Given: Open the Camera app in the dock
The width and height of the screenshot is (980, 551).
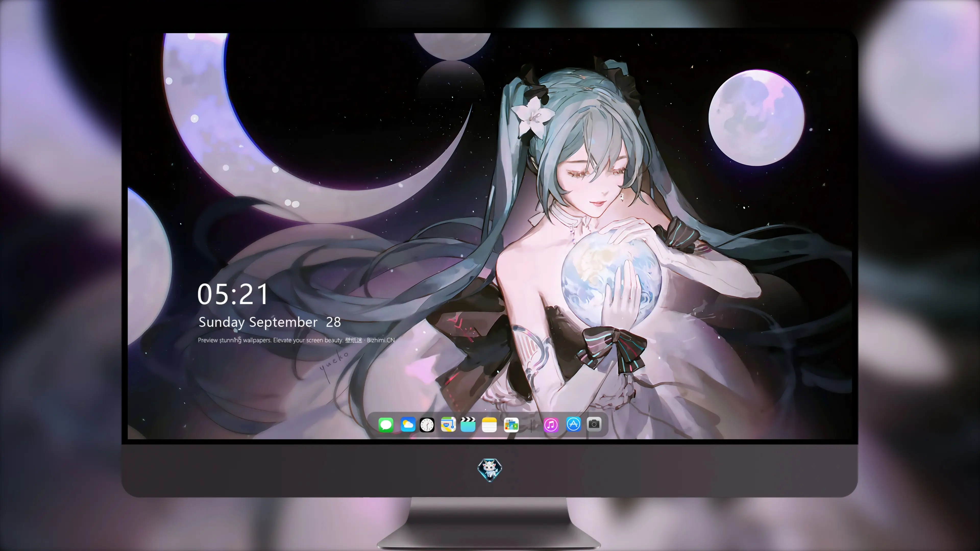Looking at the screenshot, I should 594,424.
